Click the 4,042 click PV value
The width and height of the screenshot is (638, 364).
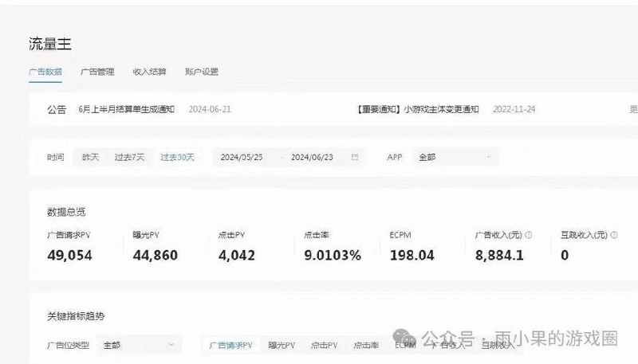236,256
